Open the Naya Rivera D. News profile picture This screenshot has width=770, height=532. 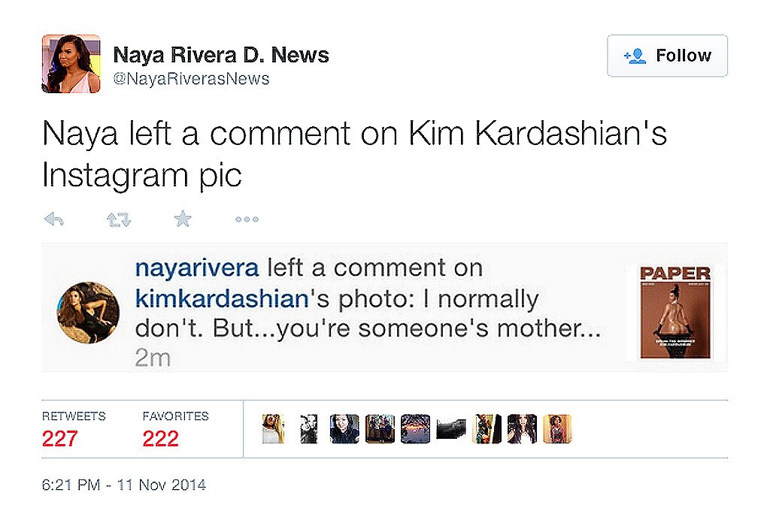[x=71, y=64]
